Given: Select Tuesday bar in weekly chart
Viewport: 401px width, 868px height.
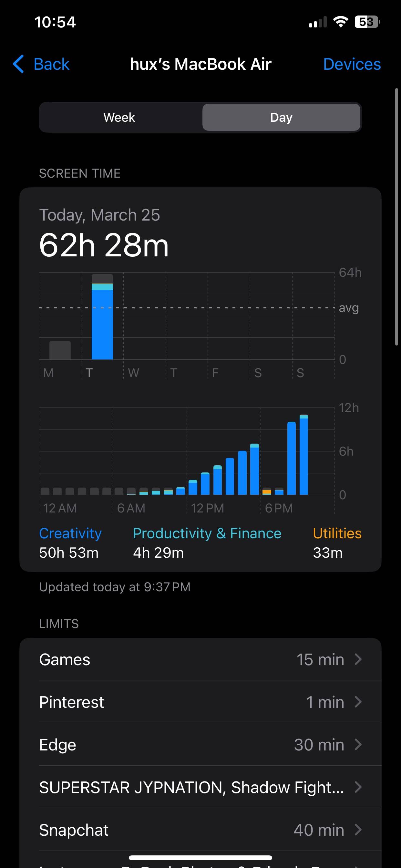Looking at the screenshot, I should 102,317.
